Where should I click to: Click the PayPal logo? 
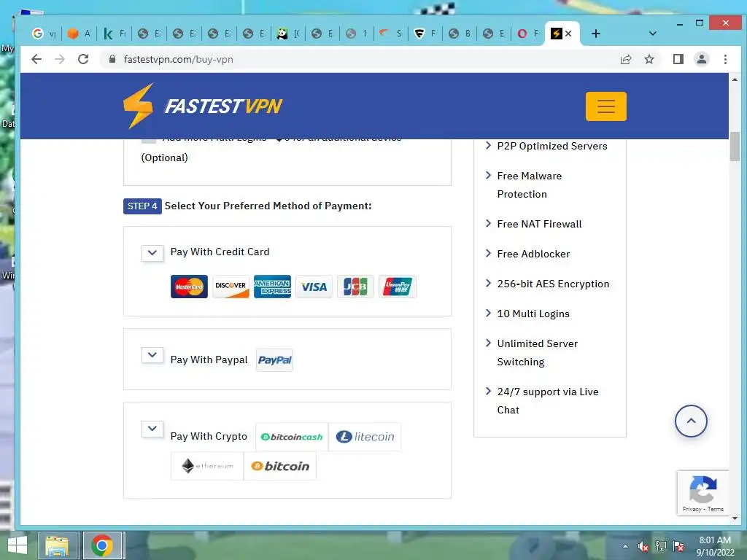(x=274, y=360)
